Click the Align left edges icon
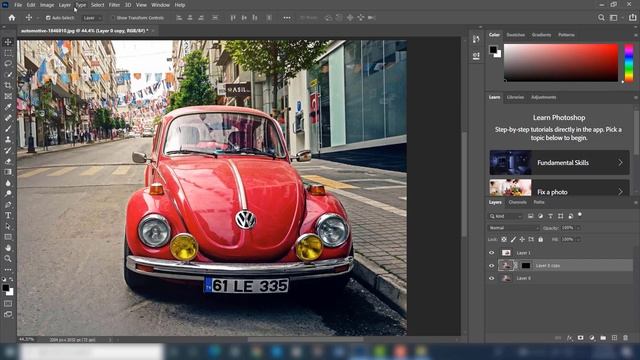Viewport: 640px width, 360px height. (179, 18)
